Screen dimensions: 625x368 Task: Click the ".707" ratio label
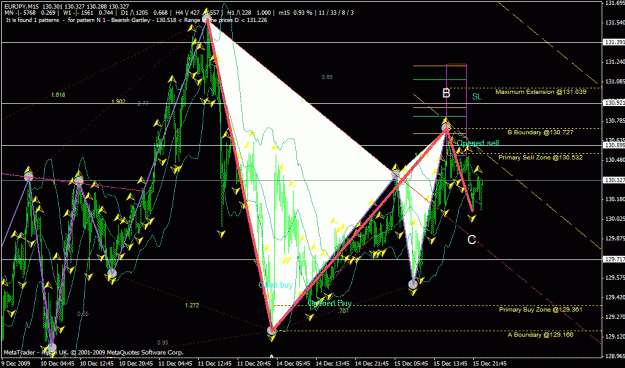click(x=343, y=311)
